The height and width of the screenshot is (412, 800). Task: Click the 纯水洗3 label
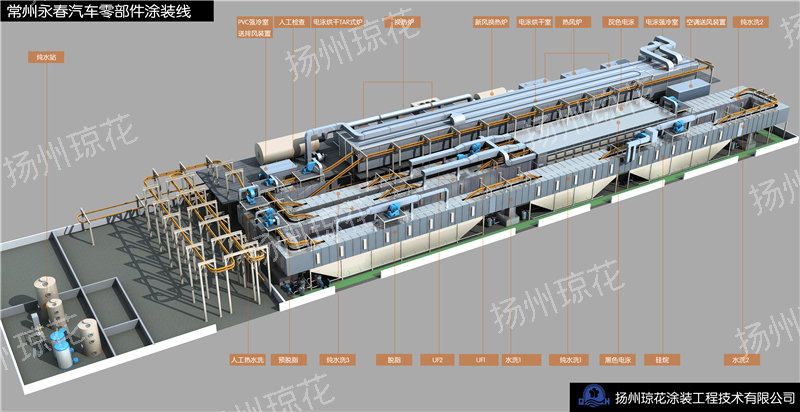click(x=337, y=360)
